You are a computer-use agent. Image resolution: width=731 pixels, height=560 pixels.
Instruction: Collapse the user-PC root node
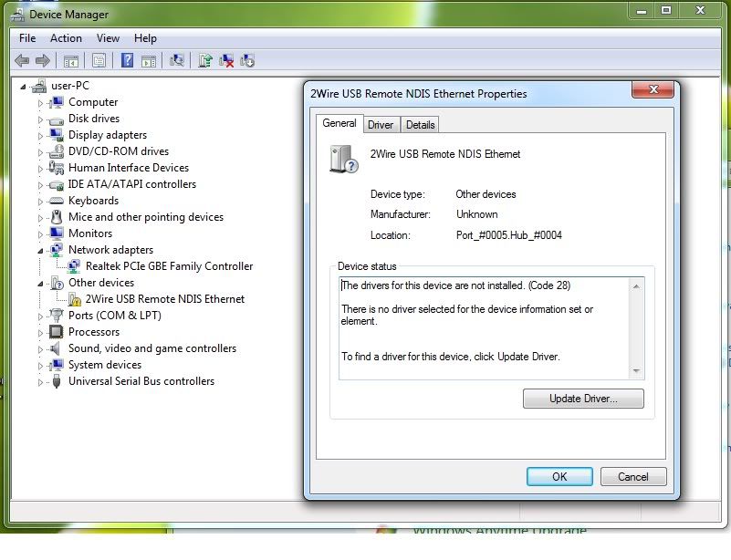pyautogui.click(x=24, y=87)
